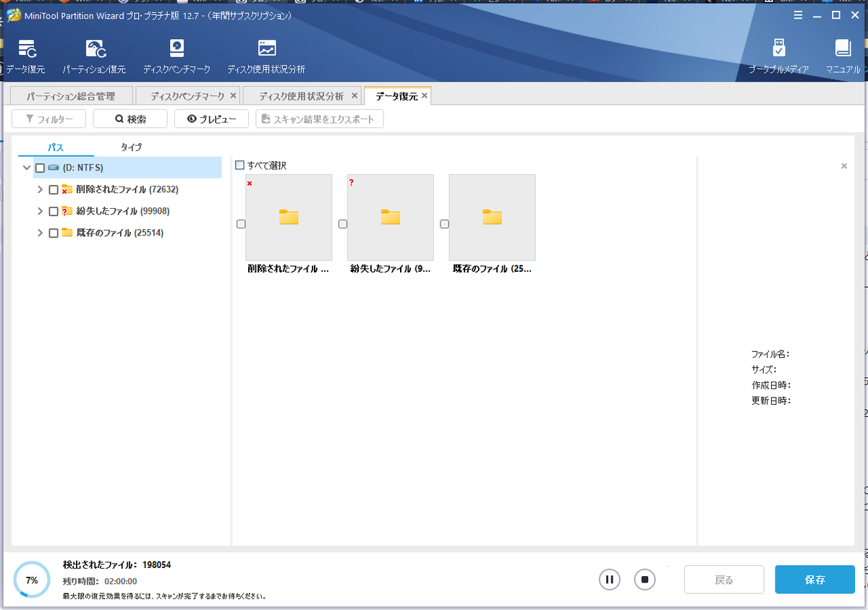Close the ディスクベンチマーク tab
This screenshot has height=610, width=868.
233,95
